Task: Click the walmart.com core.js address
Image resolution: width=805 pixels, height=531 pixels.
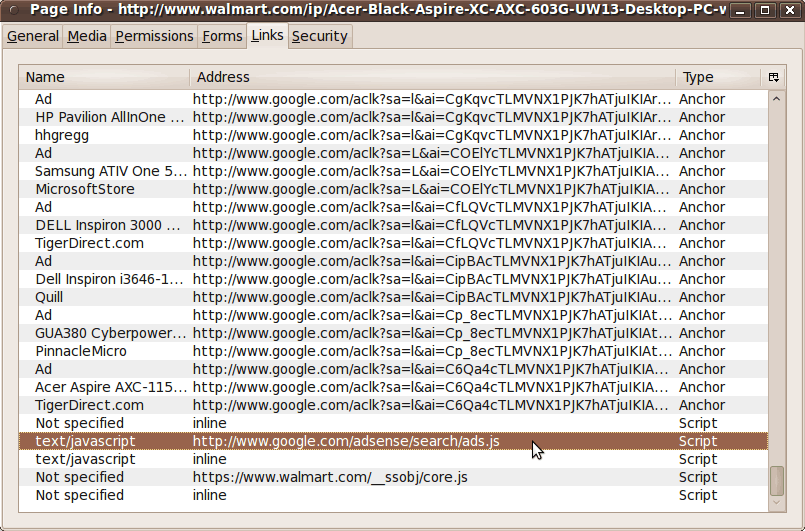Action: tap(330, 477)
